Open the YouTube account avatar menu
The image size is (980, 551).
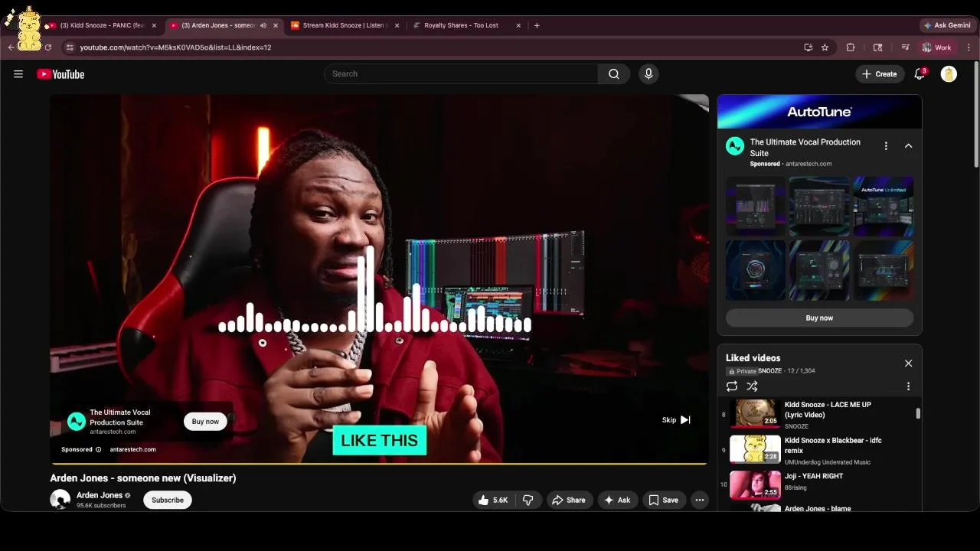click(x=949, y=74)
